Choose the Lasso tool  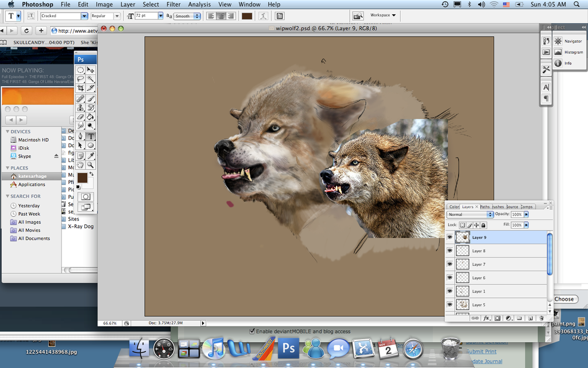[80, 79]
